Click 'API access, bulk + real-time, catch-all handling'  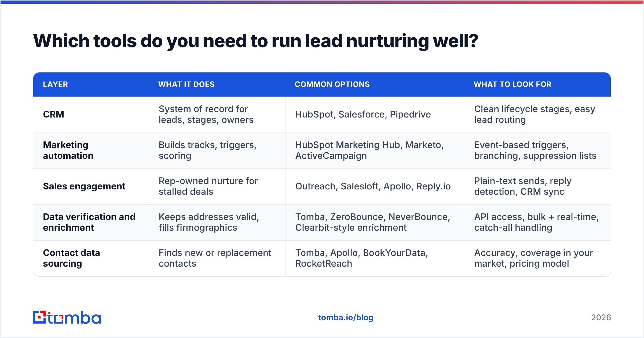click(536, 222)
